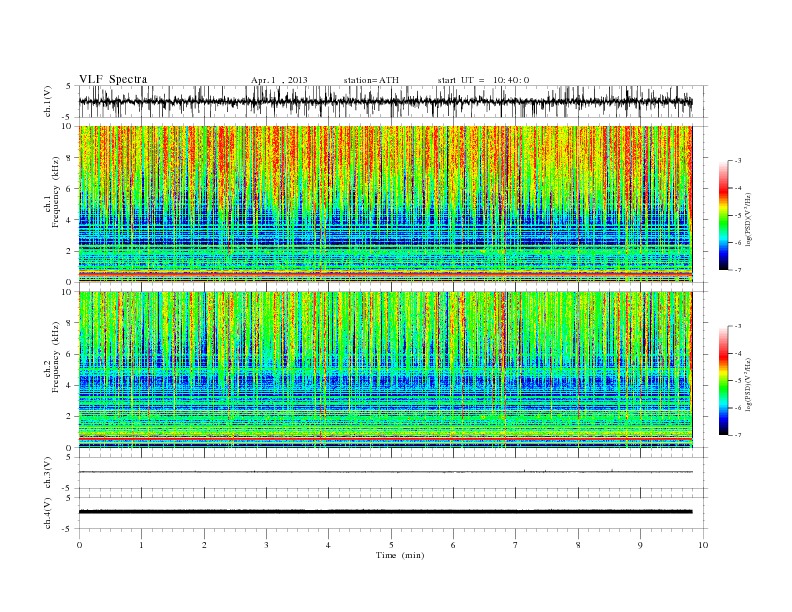Click the 'VLF Spectra' title text
This screenshot has height=612, width=792.
[x=113, y=79]
